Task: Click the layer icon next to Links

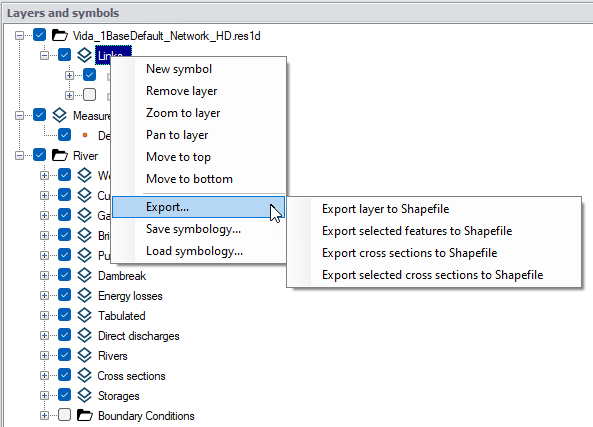Action: (84, 55)
